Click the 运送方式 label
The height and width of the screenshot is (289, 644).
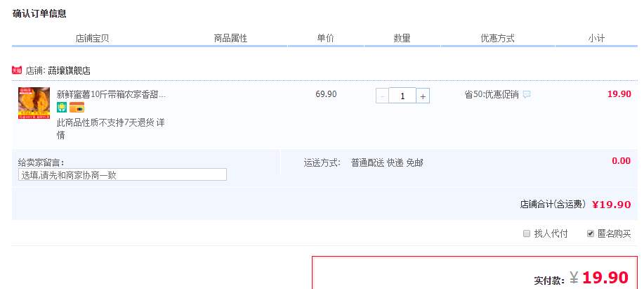(322, 163)
